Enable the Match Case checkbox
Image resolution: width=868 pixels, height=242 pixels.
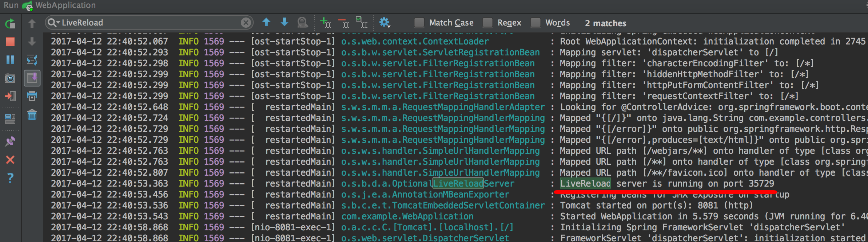(419, 23)
